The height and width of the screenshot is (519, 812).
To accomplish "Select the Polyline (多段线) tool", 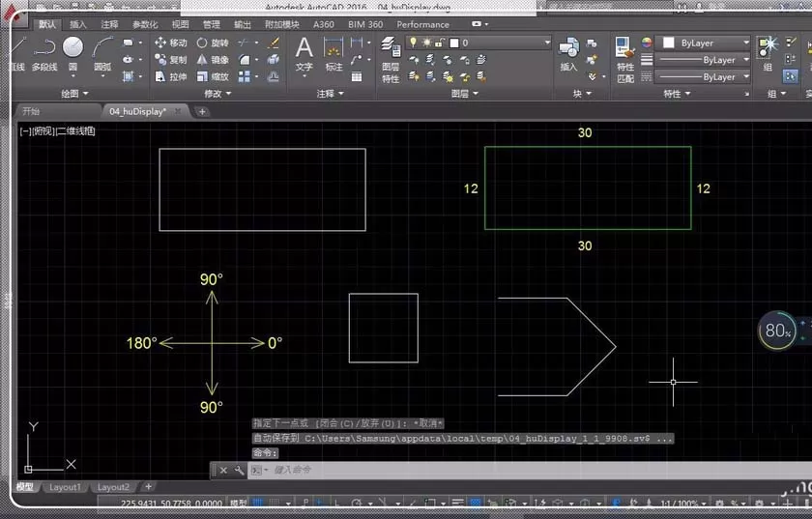I will pos(44,53).
